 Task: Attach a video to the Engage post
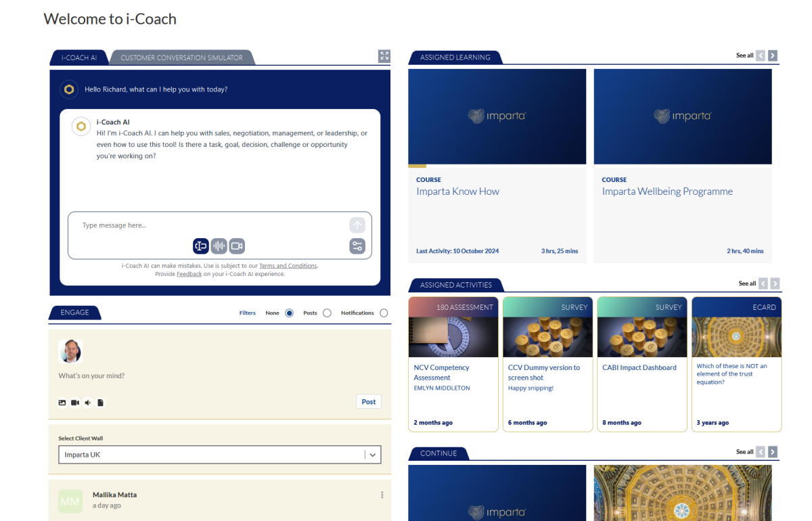point(75,403)
